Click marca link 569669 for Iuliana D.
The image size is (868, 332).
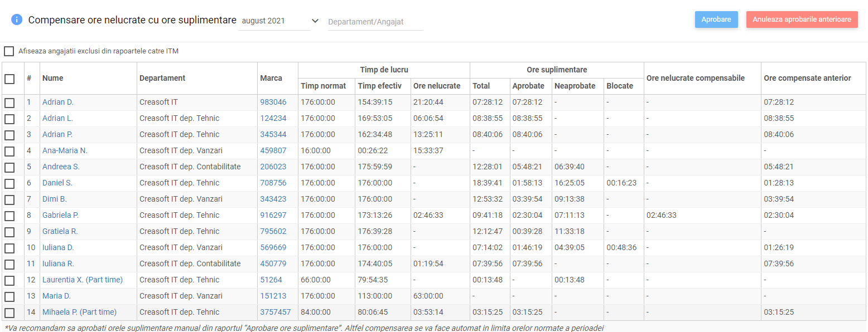pos(273,247)
